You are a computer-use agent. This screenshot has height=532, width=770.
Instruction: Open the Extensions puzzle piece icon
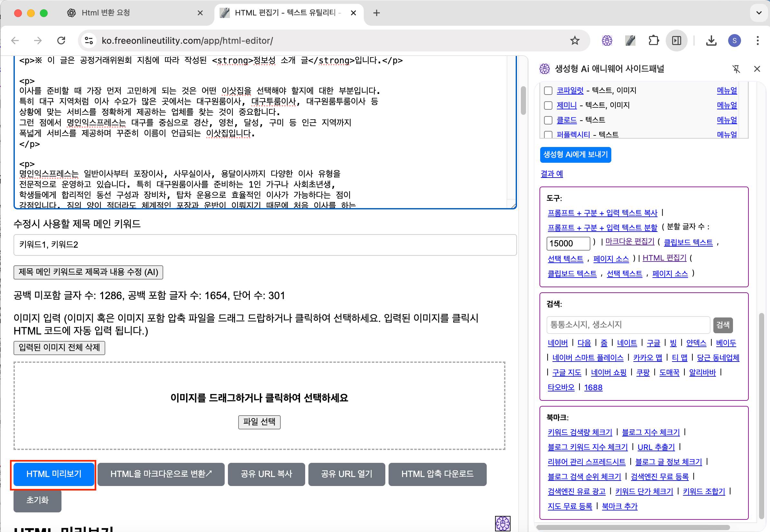(x=653, y=41)
